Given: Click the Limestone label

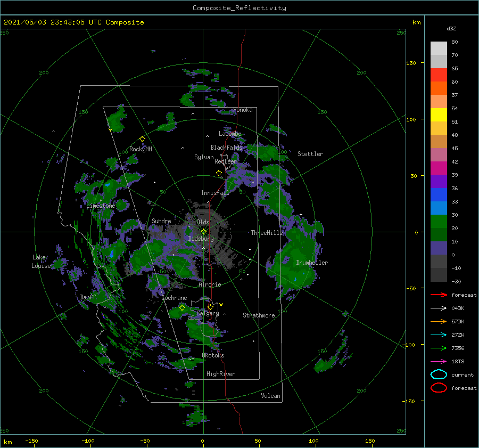Looking at the screenshot, I should coord(101,206).
